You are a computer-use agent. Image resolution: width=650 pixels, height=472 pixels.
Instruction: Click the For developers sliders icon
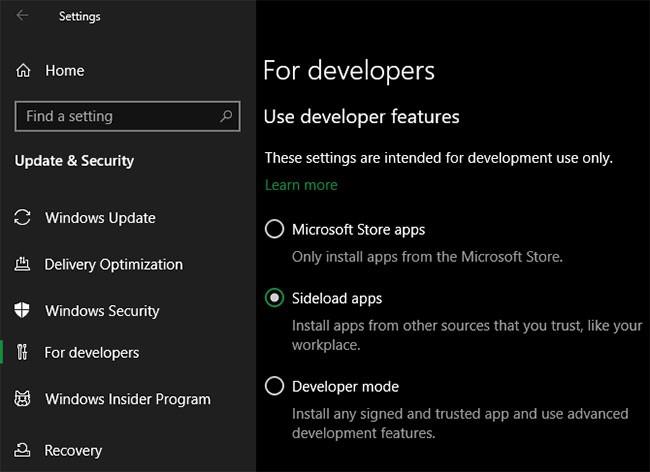23,353
